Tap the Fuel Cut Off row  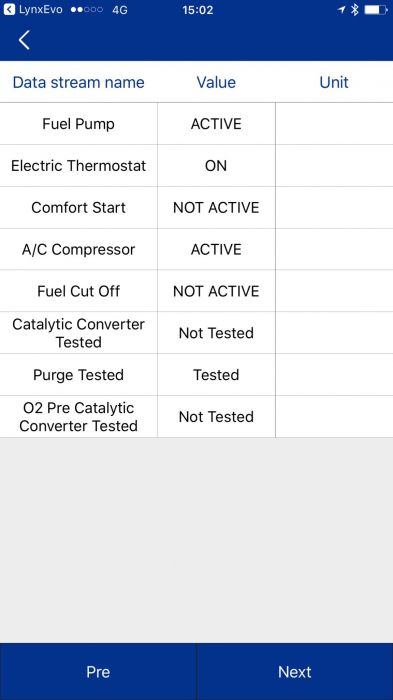pyautogui.click(x=196, y=291)
